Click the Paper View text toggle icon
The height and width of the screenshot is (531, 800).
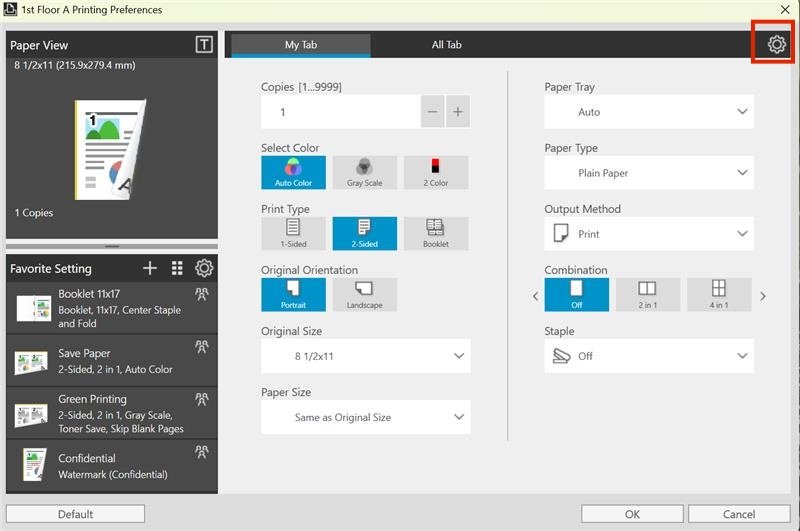pos(204,44)
